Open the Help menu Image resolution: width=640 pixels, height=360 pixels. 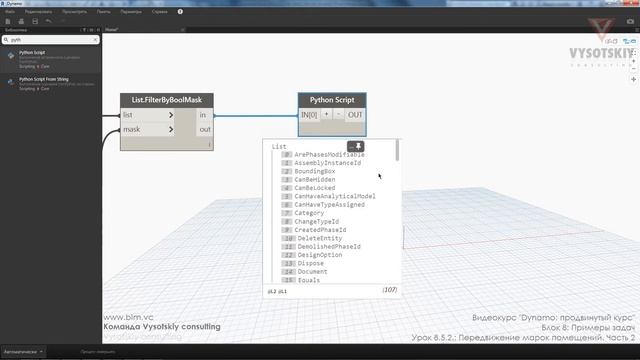(160, 12)
